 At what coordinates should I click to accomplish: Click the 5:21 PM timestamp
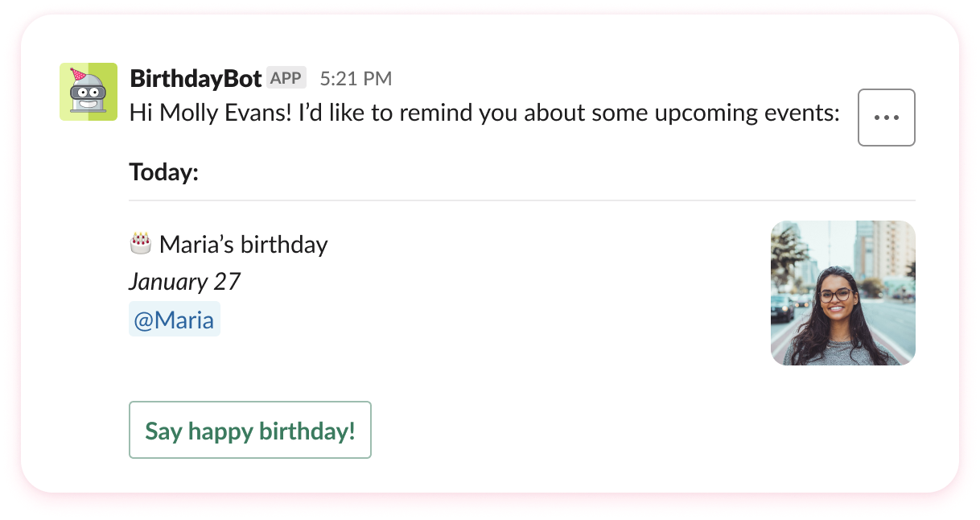click(356, 77)
